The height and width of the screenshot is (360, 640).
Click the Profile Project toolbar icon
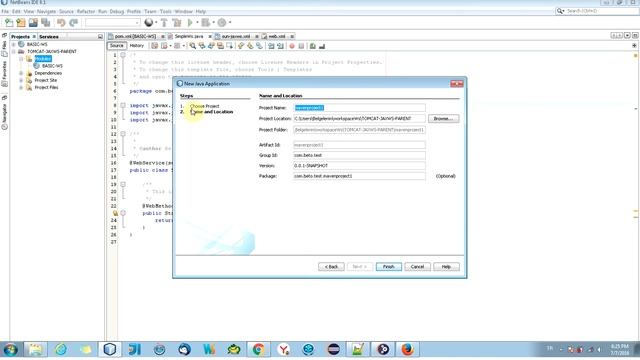coord(222,22)
